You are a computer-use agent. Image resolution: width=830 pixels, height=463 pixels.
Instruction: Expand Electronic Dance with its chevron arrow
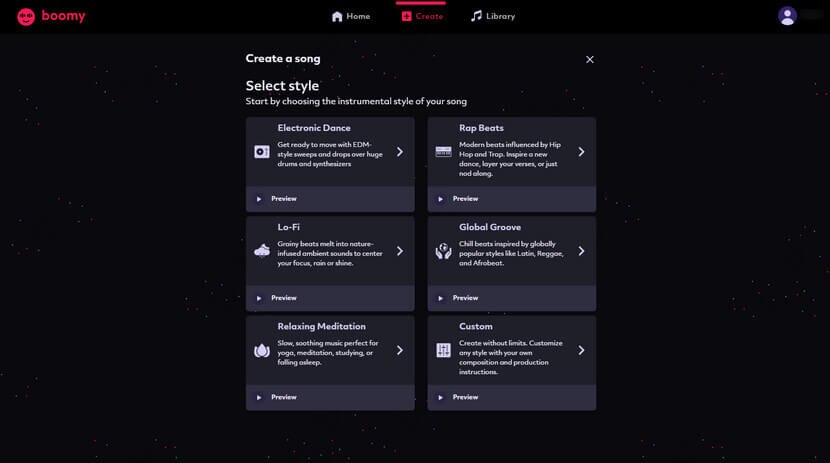399,152
